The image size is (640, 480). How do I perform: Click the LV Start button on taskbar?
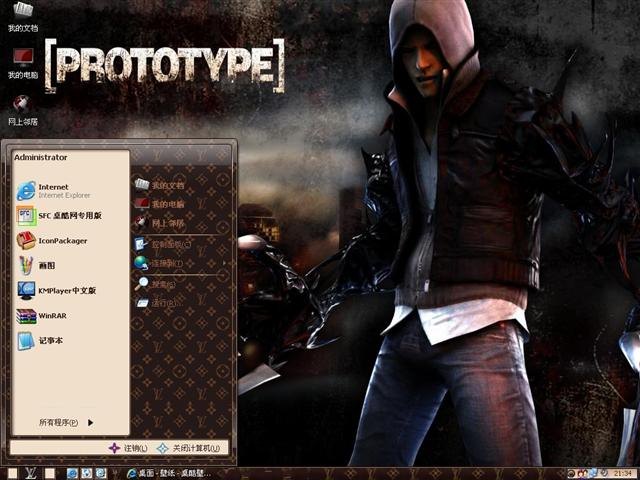(x=28, y=472)
